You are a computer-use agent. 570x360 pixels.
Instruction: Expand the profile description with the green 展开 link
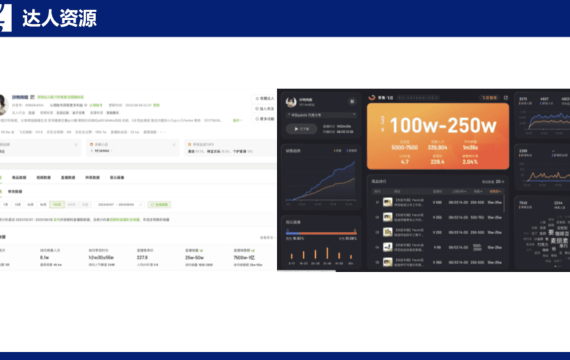[237, 120]
